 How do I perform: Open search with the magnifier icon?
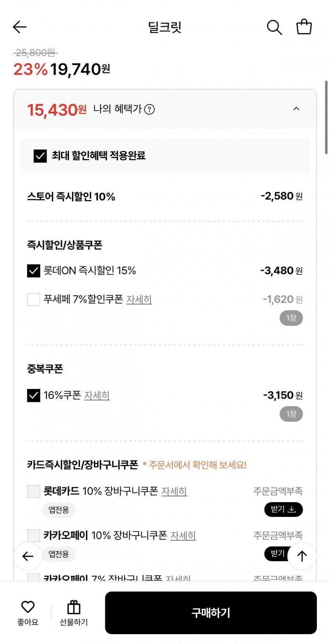(274, 27)
